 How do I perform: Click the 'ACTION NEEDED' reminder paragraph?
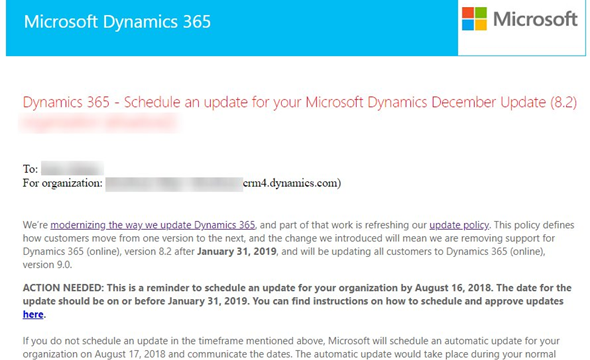(297, 301)
